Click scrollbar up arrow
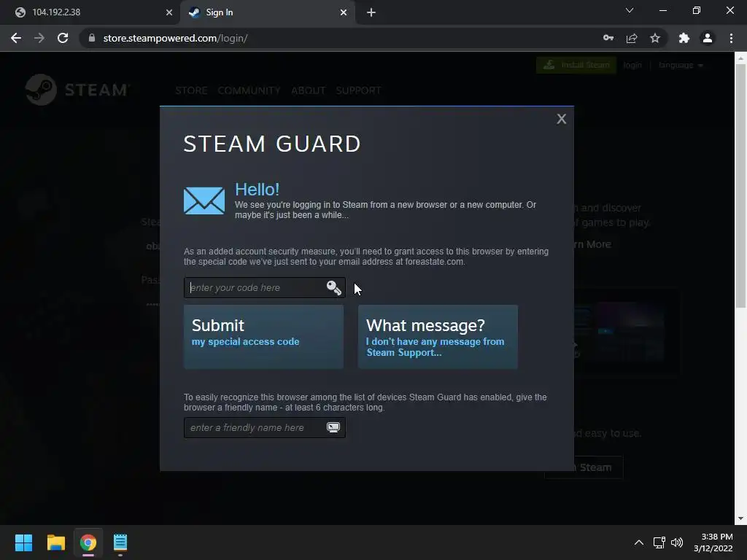Image resolution: width=747 pixels, height=560 pixels. coord(740,58)
